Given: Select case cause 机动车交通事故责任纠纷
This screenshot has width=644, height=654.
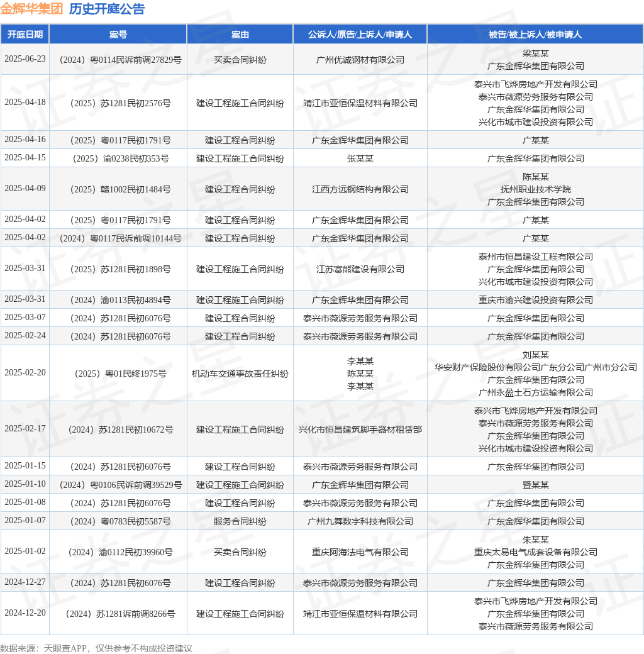Looking at the screenshot, I should coord(240,374).
